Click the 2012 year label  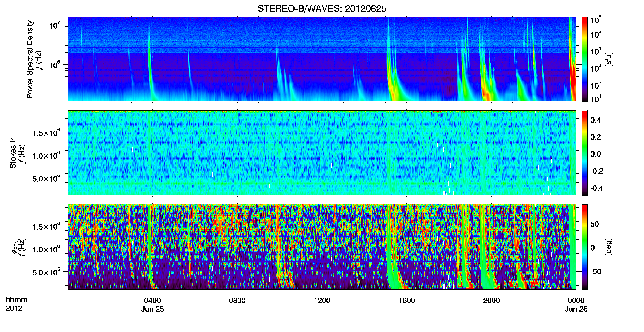(14, 308)
